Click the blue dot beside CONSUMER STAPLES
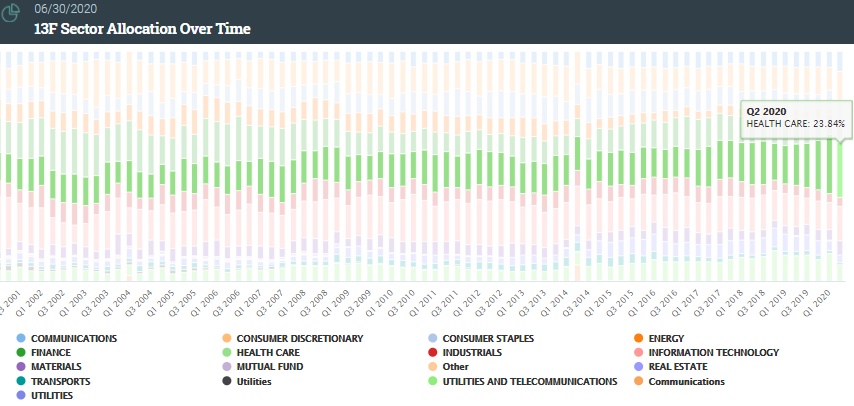This screenshot has height=406, width=854. 432,338
